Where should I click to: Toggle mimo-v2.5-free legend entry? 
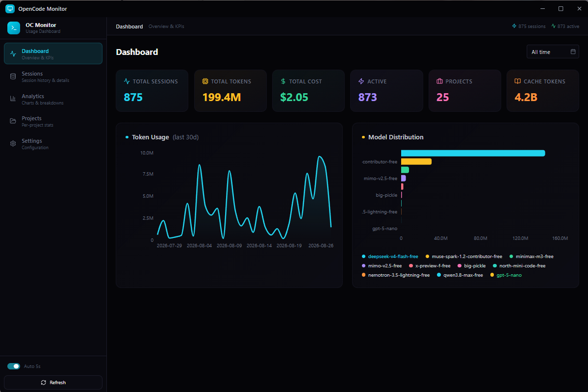click(382, 266)
